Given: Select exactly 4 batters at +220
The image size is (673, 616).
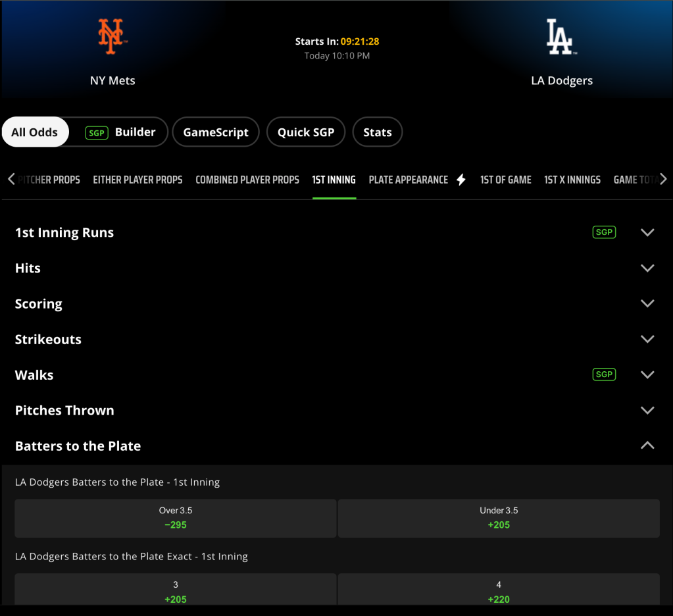Looking at the screenshot, I should [499, 590].
